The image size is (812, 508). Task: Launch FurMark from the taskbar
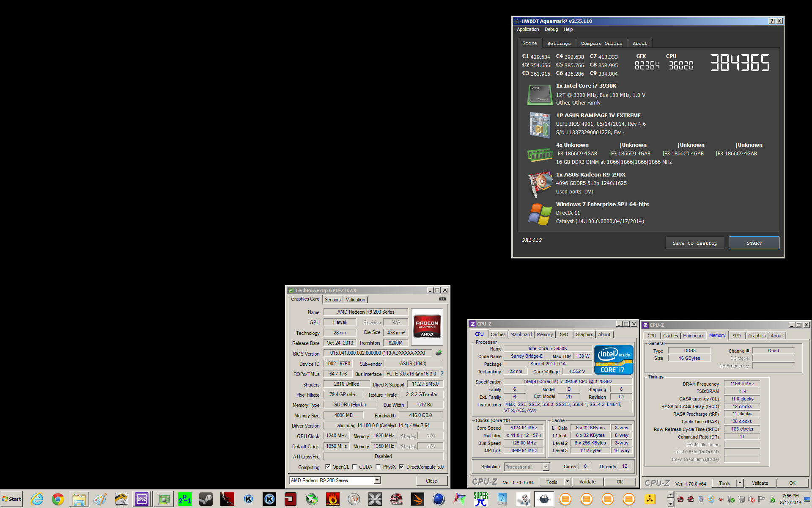(x=333, y=499)
